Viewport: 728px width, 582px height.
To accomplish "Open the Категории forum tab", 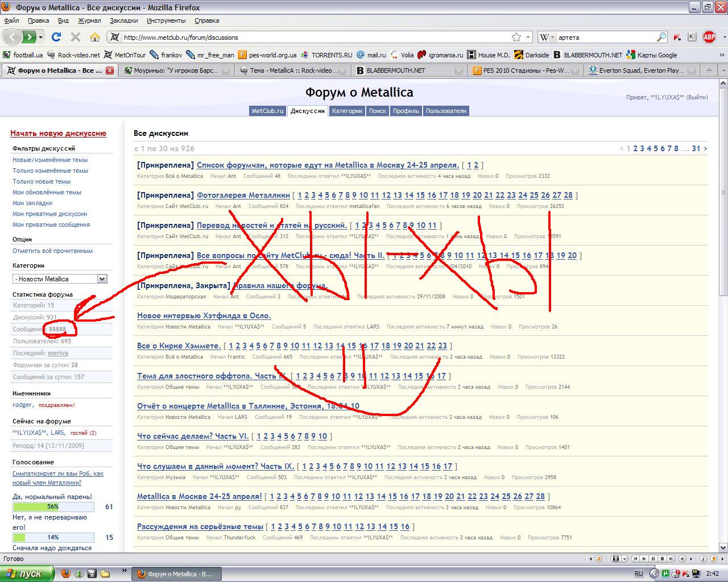I will click(347, 111).
